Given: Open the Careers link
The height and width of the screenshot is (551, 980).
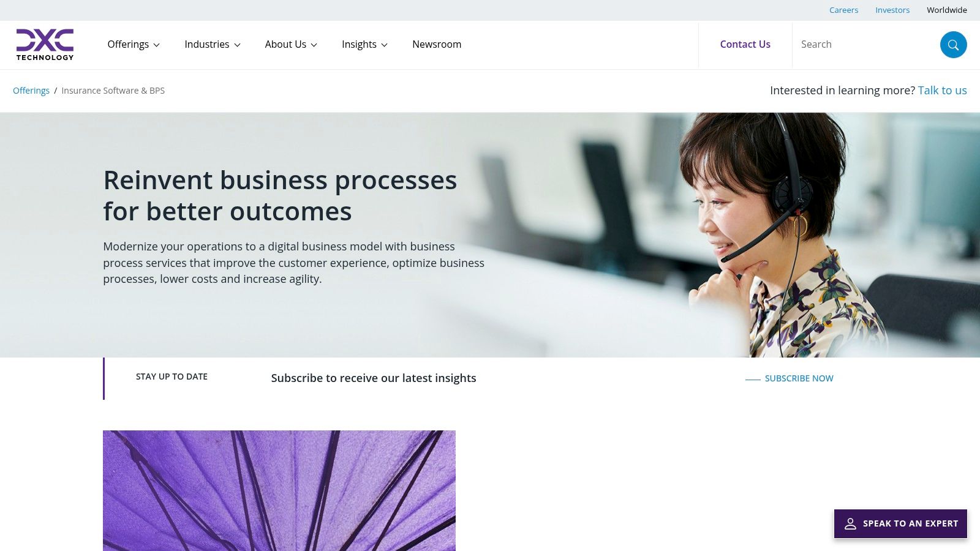Looking at the screenshot, I should coord(843,10).
